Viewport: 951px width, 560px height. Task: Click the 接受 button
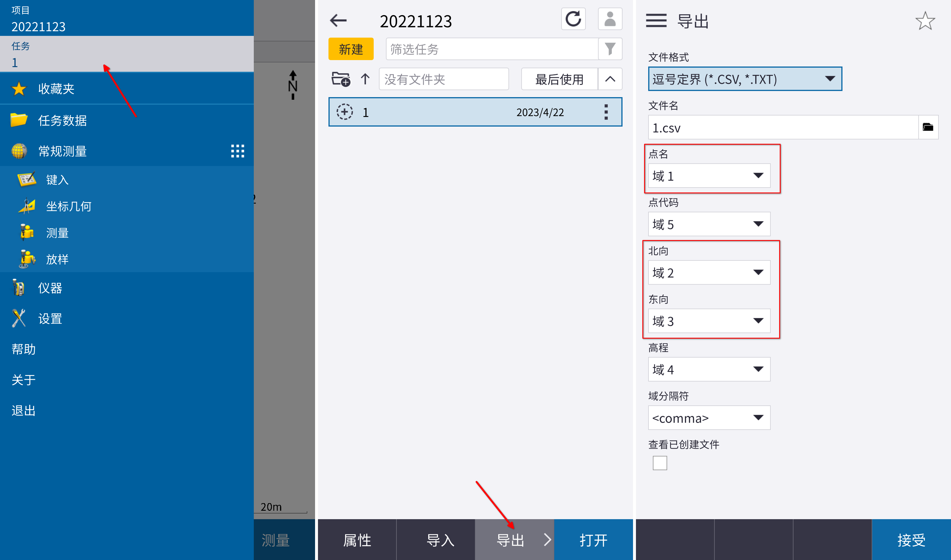pos(911,540)
